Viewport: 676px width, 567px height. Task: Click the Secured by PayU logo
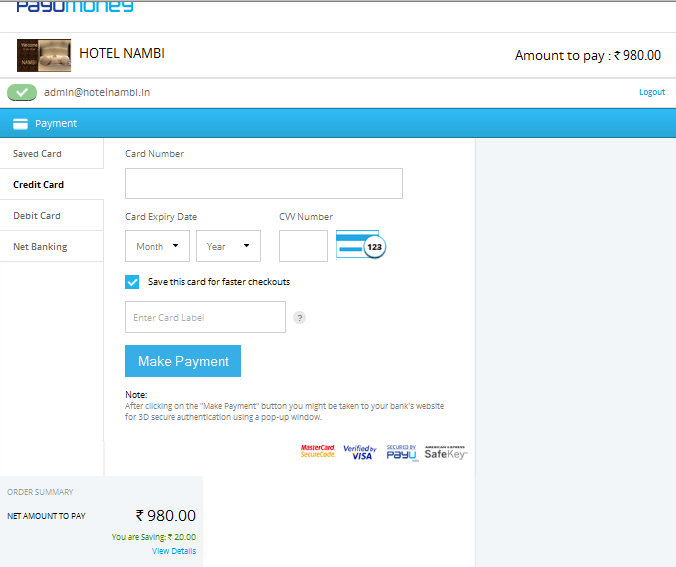click(x=402, y=453)
